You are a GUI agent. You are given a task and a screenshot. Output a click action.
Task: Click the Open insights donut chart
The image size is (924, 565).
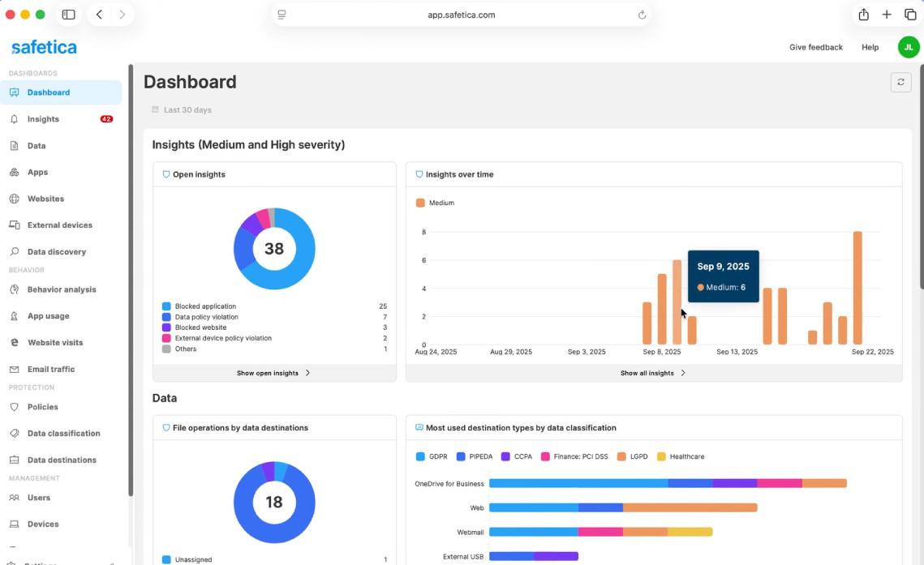[274, 248]
